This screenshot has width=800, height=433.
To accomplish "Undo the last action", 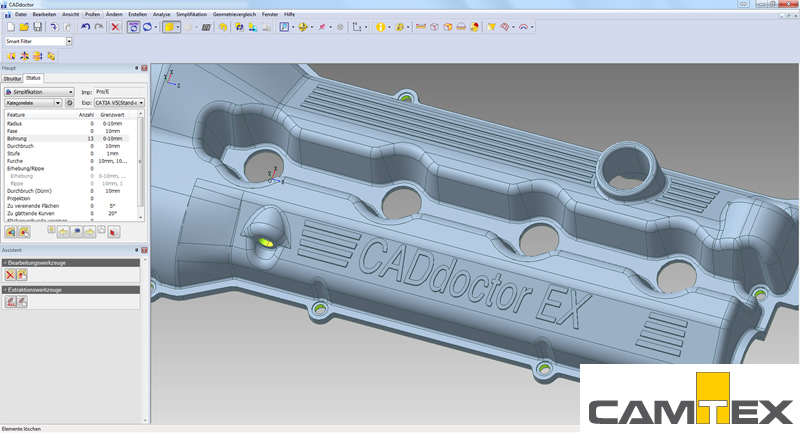I will click(85, 27).
